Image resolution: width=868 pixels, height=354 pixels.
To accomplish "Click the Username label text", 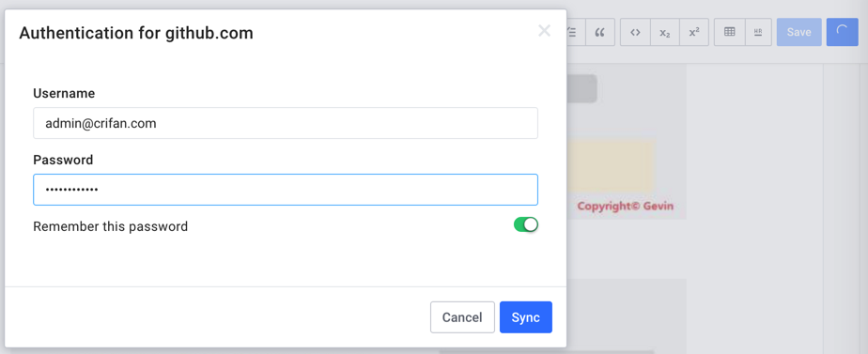I will 64,94.
